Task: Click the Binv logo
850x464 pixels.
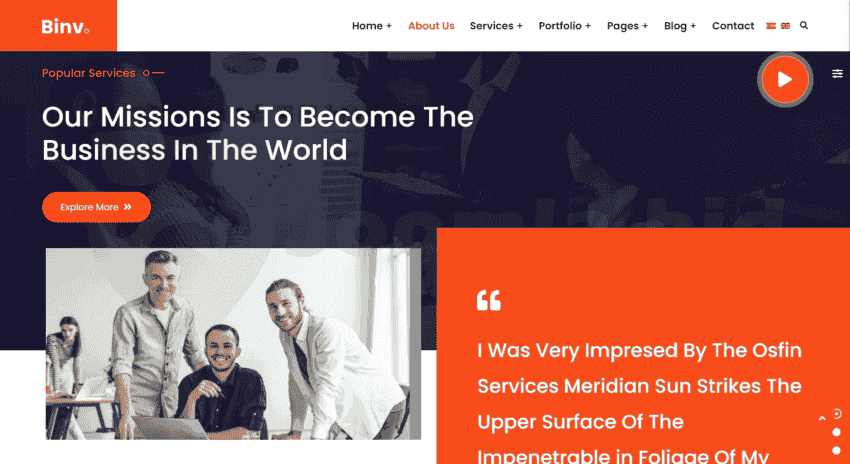Action: coord(65,26)
